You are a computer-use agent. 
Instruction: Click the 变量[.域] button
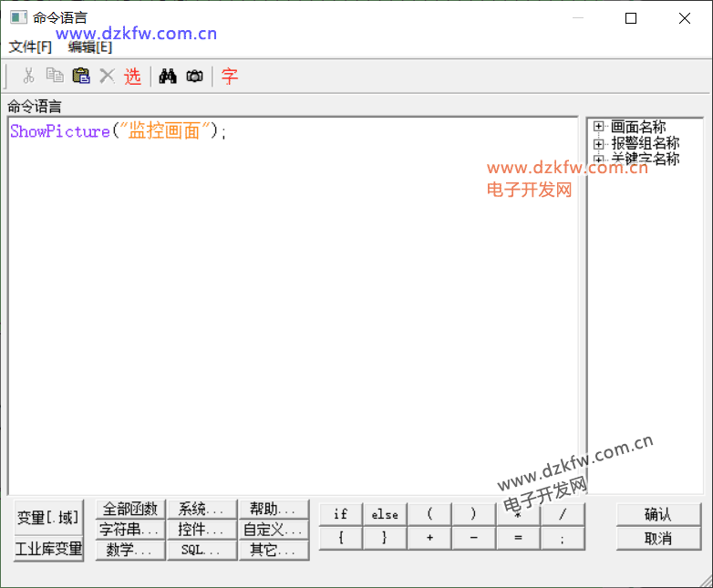(x=48, y=517)
